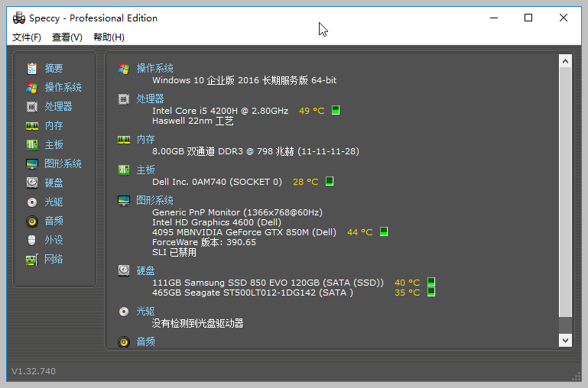This screenshot has height=388, width=588.
Task: Click the vertical scrollbar thumb
Action: point(566,192)
